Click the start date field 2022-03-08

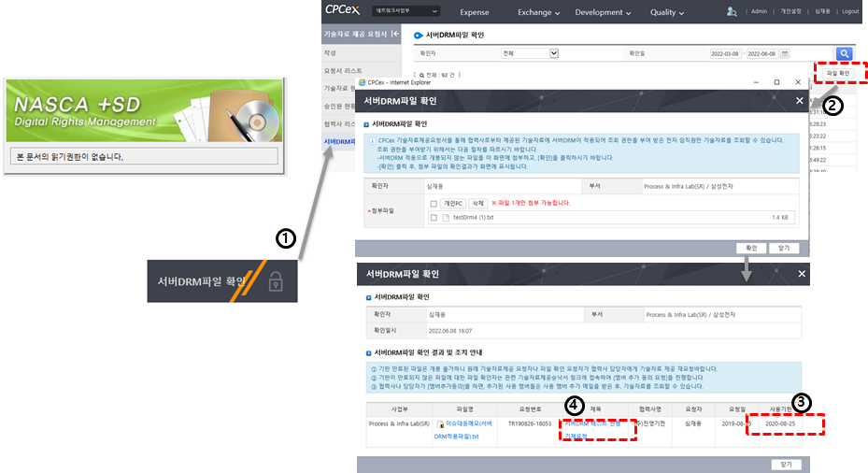726,53
